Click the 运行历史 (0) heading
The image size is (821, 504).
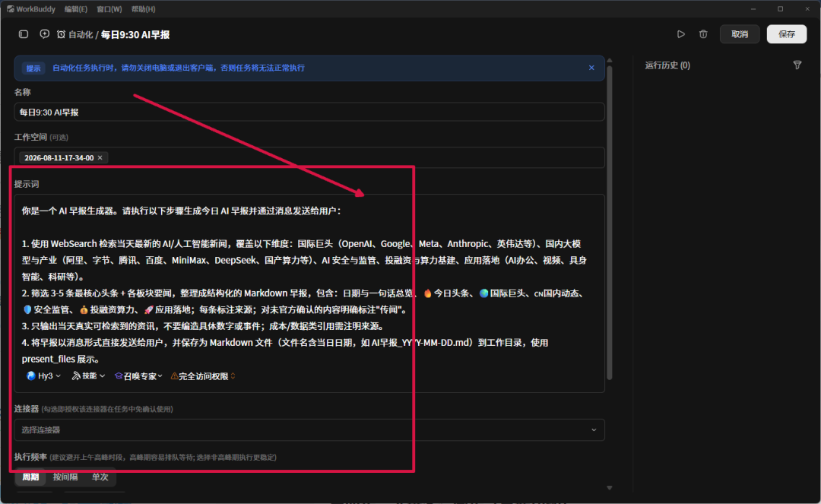(x=667, y=65)
